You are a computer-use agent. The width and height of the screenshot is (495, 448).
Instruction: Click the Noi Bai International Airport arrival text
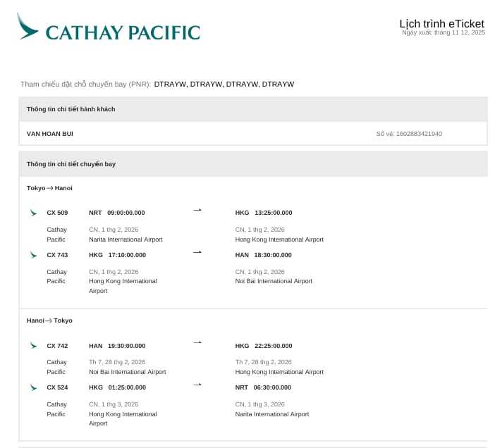[274, 281]
